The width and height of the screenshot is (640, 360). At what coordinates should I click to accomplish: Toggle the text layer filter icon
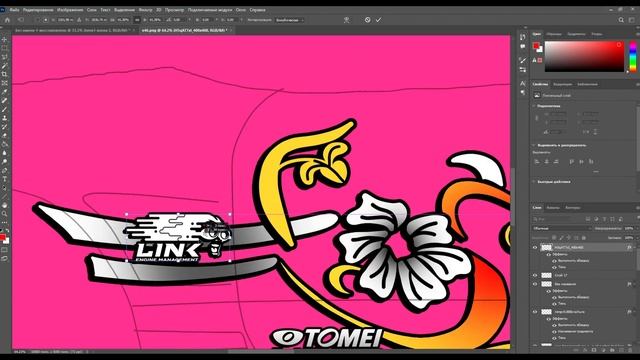tap(604, 219)
